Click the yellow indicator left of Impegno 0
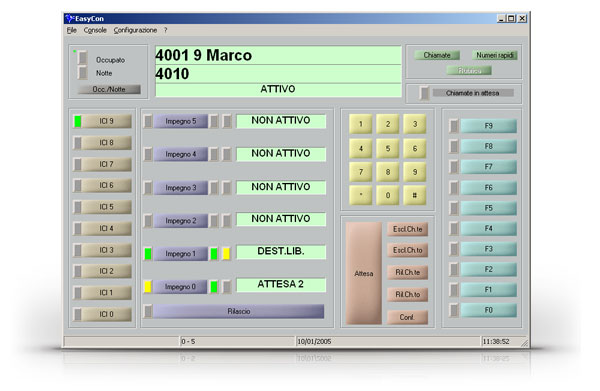This screenshot has height=391, width=600. [148, 287]
